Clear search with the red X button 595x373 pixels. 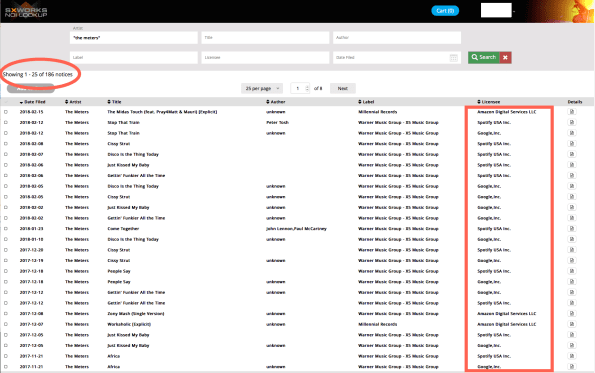pos(505,57)
